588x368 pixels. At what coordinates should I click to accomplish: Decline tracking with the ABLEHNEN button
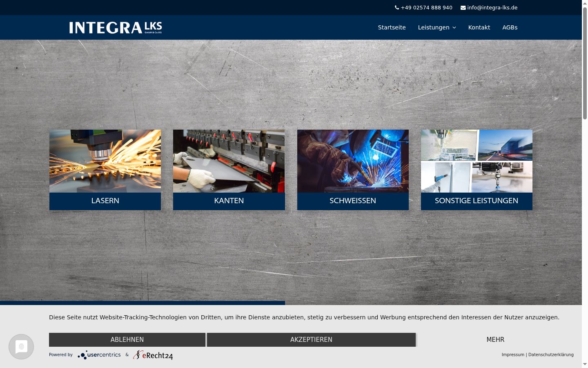(x=127, y=340)
